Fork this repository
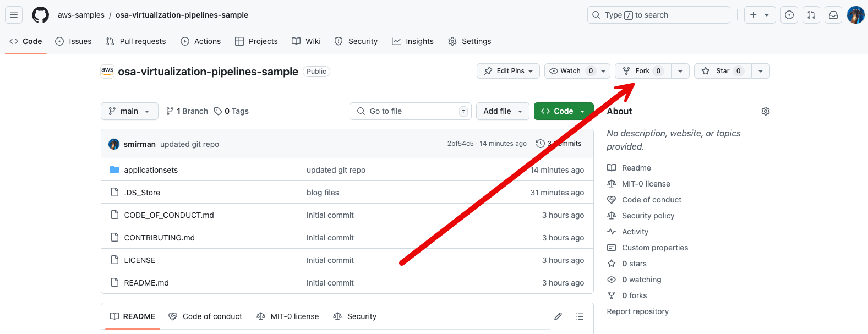Viewport: 868px width, 334px height. 643,71
